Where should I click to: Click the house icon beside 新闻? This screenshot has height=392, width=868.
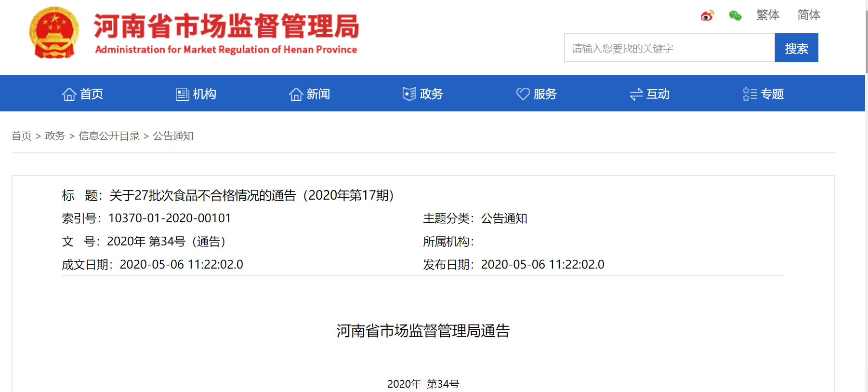(296, 94)
